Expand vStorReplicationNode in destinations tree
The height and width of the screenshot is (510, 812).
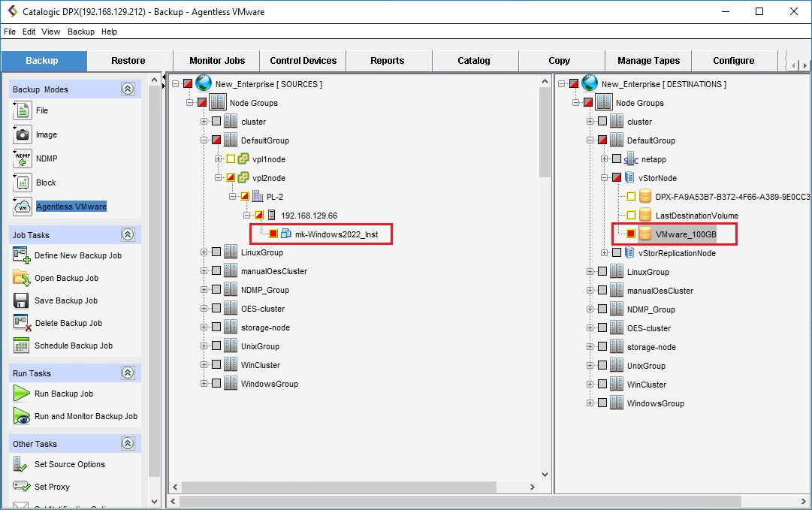tap(605, 253)
